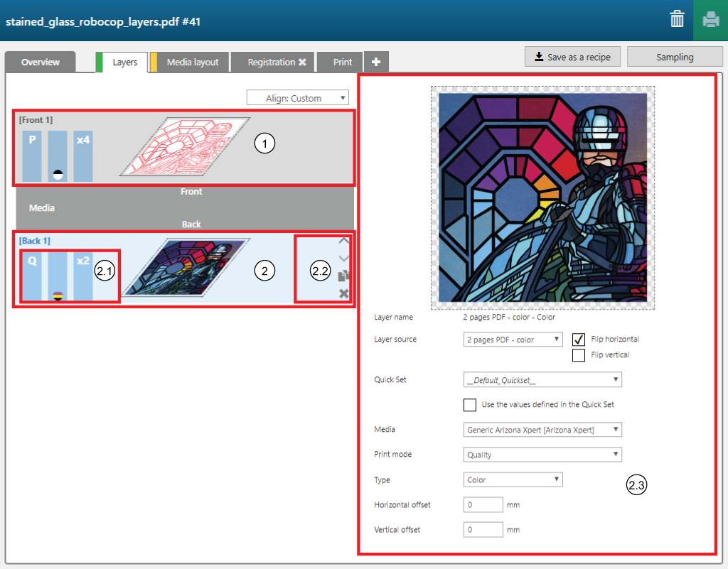Image resolution: width=728 pixels, height=569 pixels.
Task: Click the Horizontal offset input field
Action: (483, 504)
